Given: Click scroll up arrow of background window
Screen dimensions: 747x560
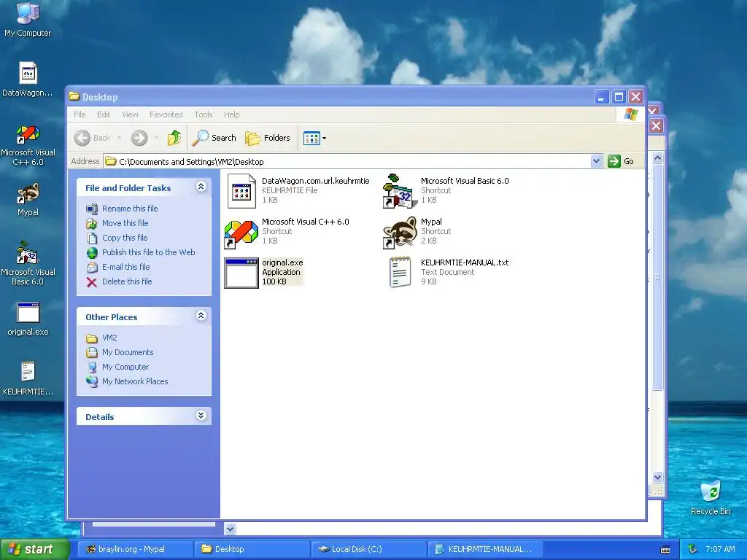Looking at the screenshot, I should [x=657, y=158].
